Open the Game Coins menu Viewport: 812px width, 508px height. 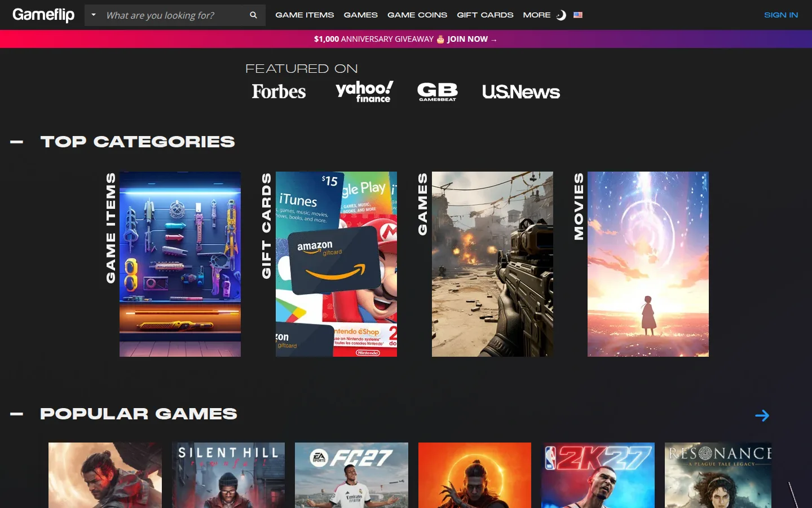pyautogui.click(x=417, y=15)
